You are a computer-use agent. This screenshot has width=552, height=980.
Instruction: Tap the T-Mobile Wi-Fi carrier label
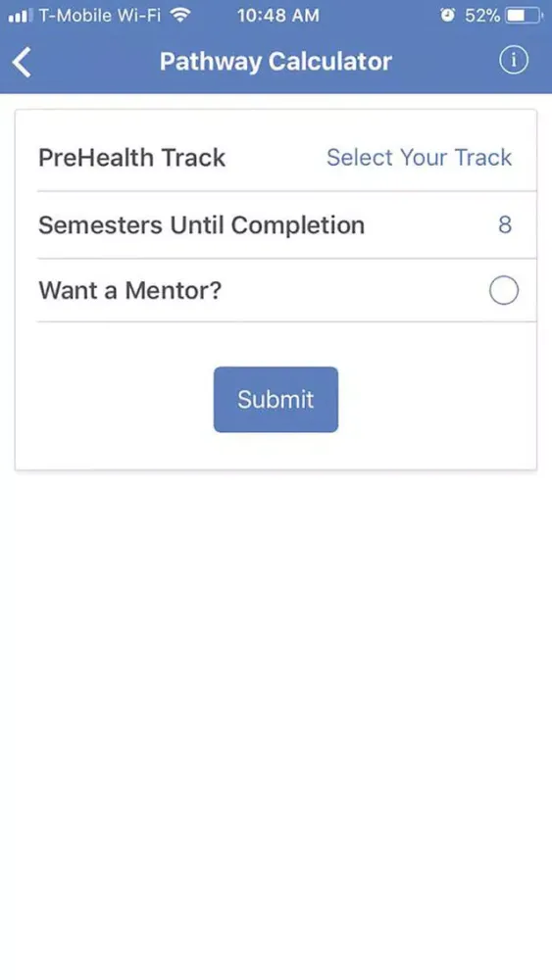pyautogui.click(x=100, y=16)
